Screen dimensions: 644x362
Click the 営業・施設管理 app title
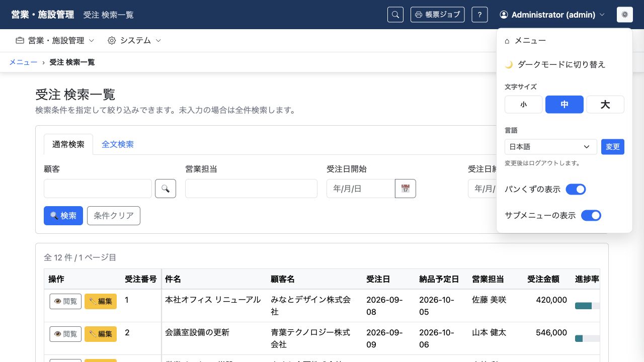43,15
